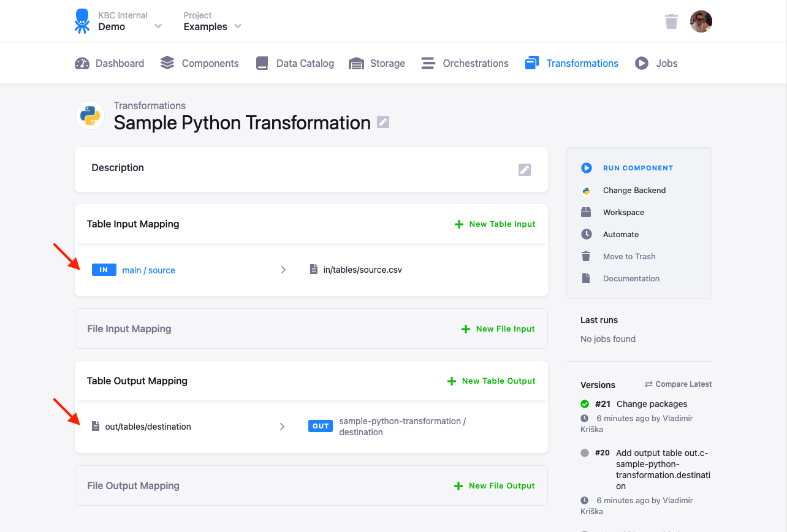Screen dimensions: 787x532
Task: Add a New Table Input
Action: coord(495,224)
